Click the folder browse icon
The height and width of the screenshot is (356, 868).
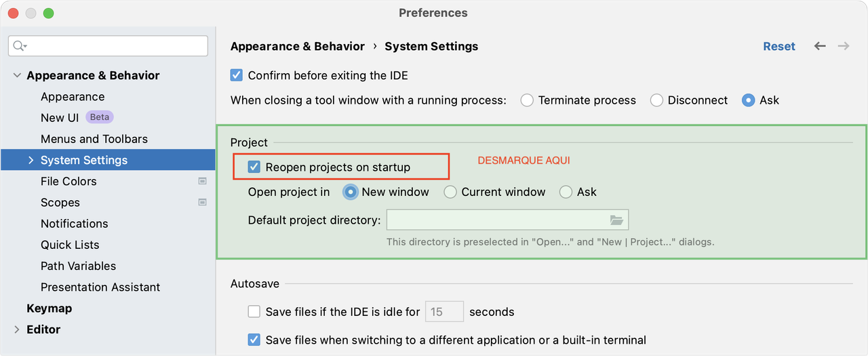(616, 220)
